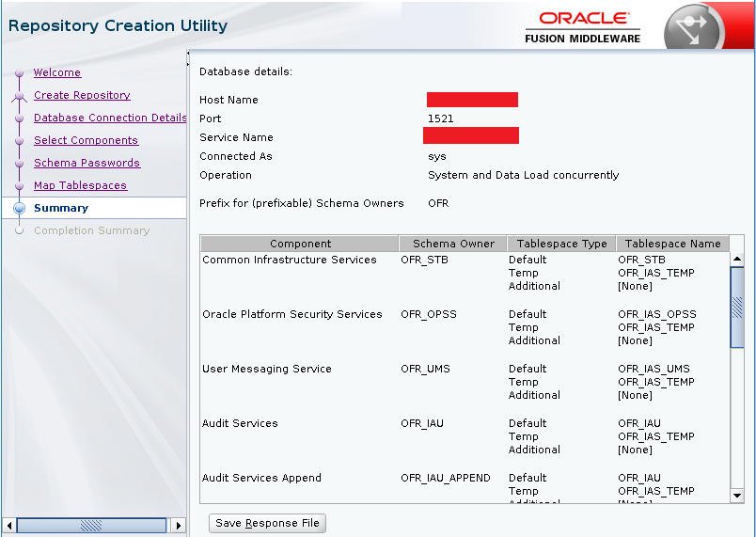The height and width of the screenshot is (537, 756).
Task: Navigate to Select Components step
Action: click(86, 141)
